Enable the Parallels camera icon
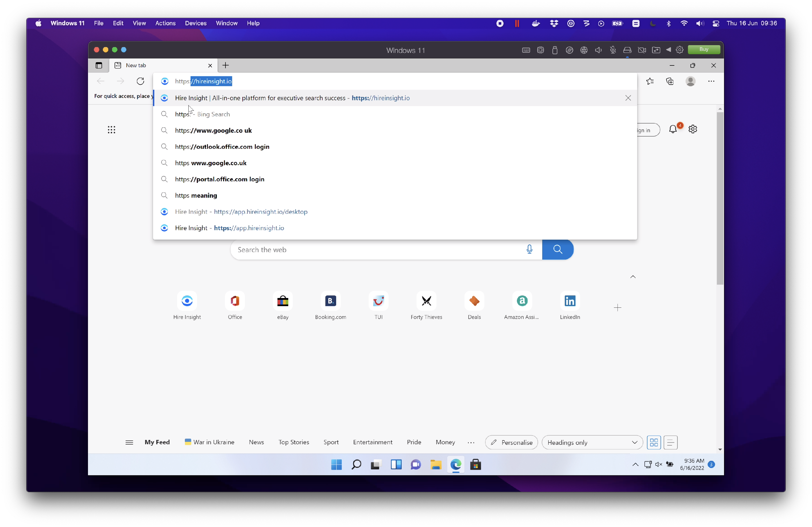The image size is (812, 527). [642, 50]
